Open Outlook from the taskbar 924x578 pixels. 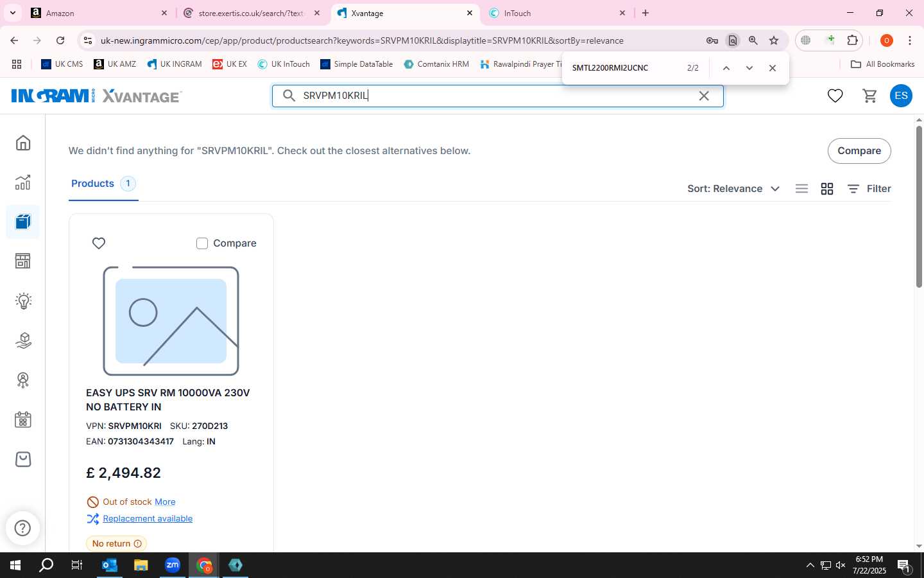pyautogui.click(x=110, y=565)
